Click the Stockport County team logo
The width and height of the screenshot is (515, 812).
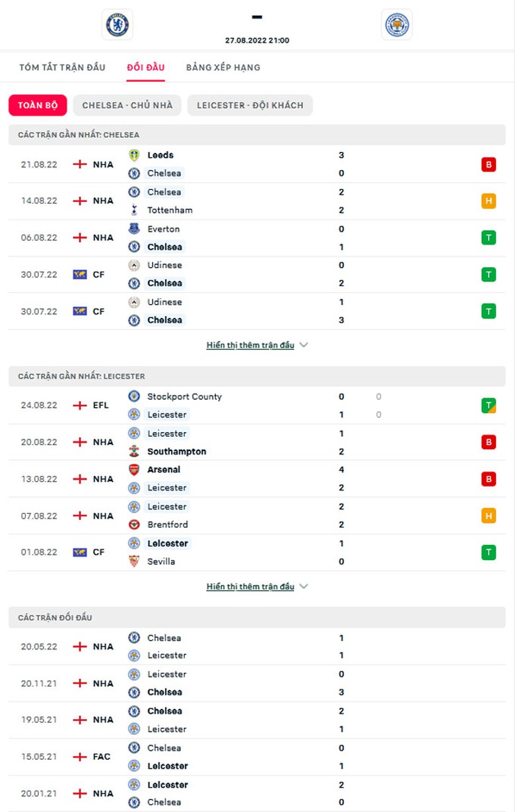[x=134, y=396]
